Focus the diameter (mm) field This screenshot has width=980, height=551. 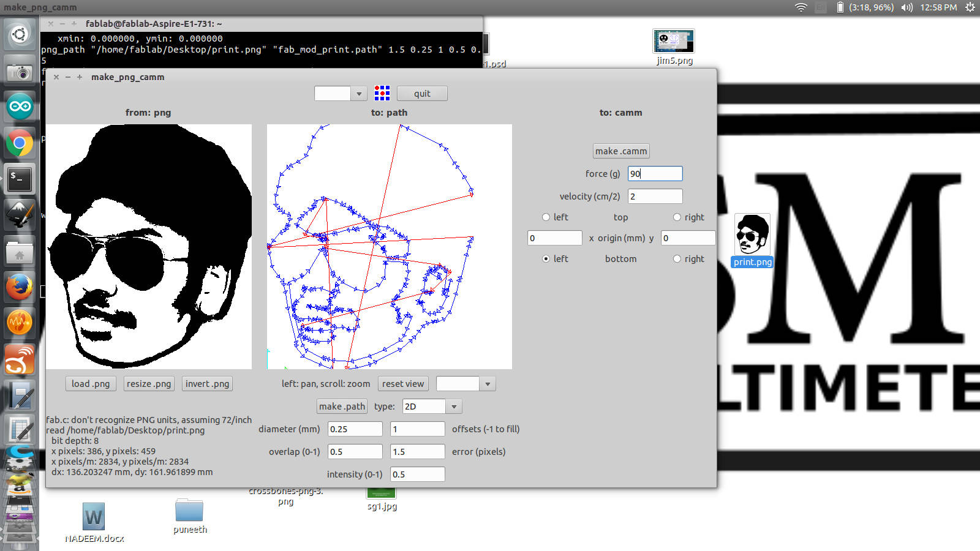click(355, 429)
